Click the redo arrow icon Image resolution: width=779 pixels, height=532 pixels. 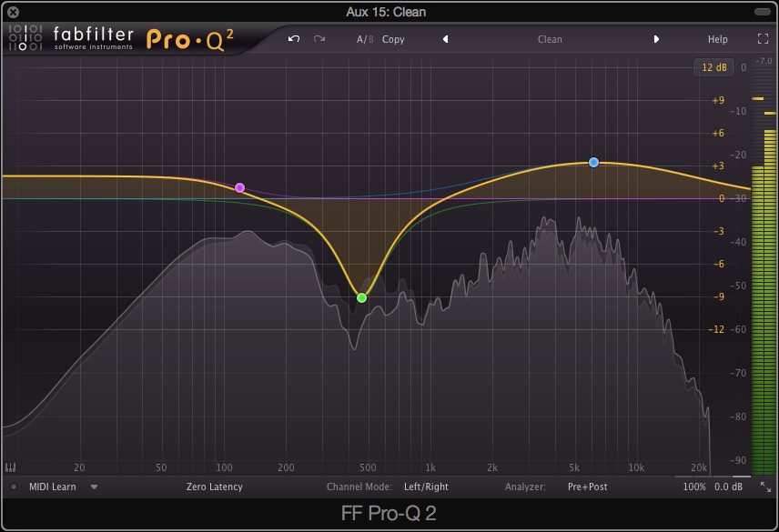click(319, 39)
